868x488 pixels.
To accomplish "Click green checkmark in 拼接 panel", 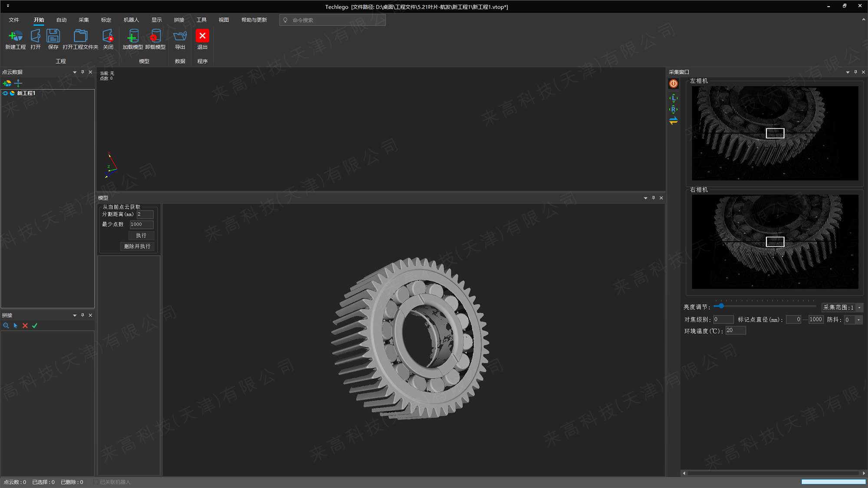I will pyautogui.click(x=35, y=325).
